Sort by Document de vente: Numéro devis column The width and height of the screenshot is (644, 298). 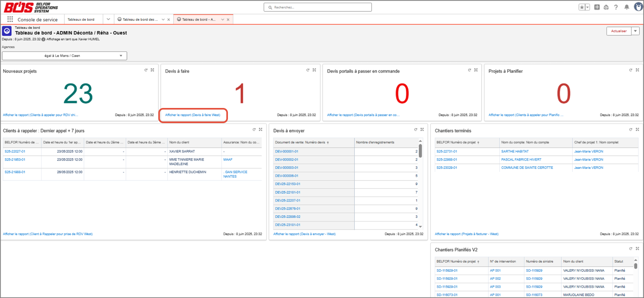[x=302, y=142]
